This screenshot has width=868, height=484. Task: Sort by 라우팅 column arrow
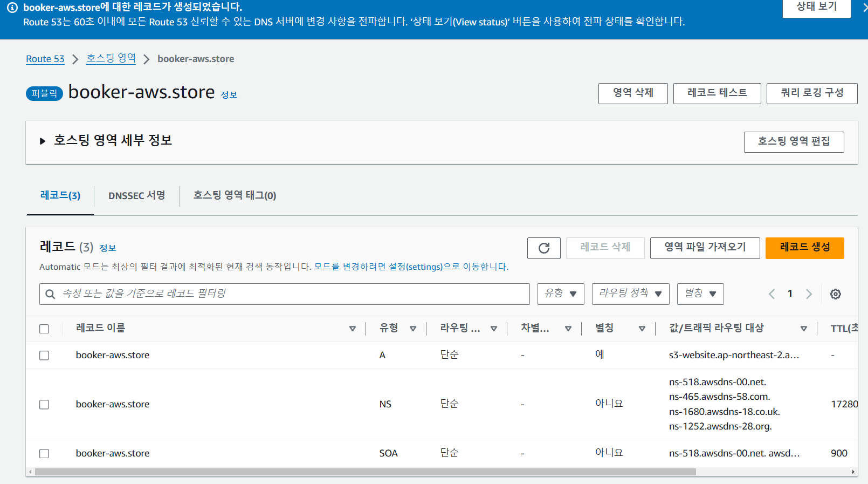(x=494, y=329)
